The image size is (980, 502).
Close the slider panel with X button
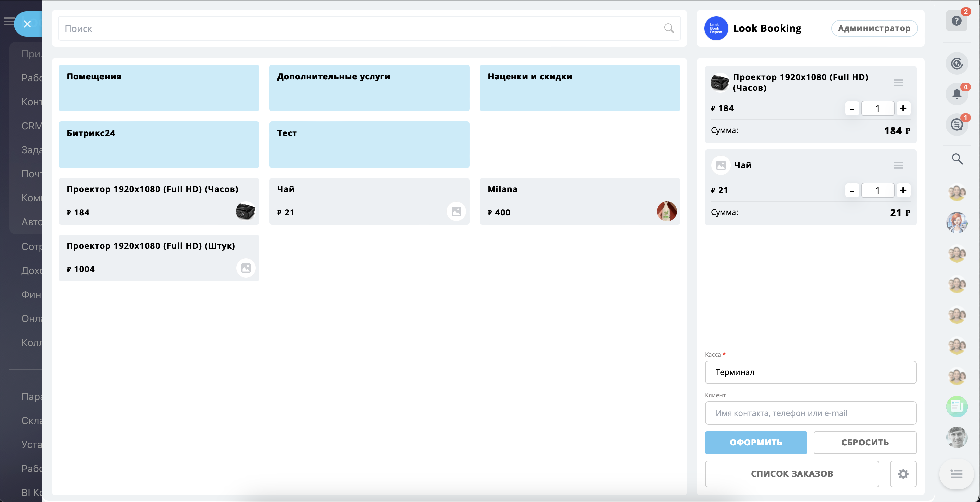[x=27, y=24]
